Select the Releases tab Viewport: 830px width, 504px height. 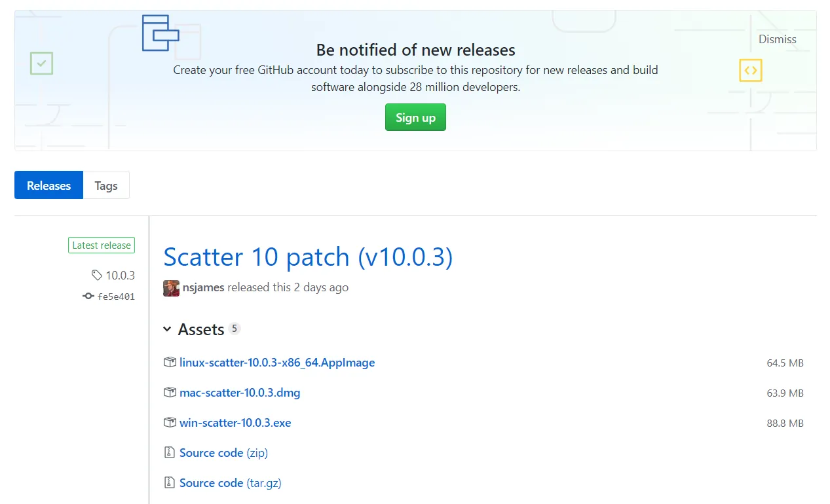tap(48, 185)
